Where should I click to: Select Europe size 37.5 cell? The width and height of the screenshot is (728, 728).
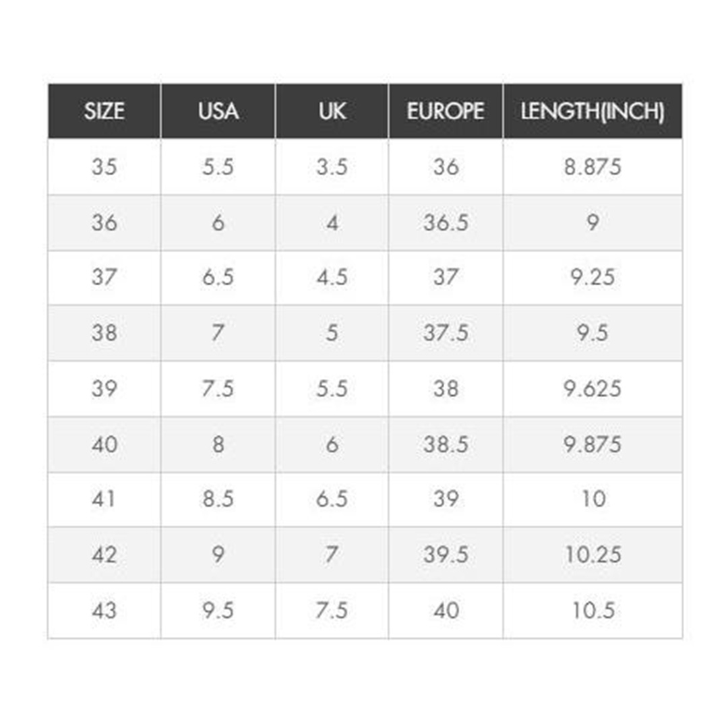point(446,333)
